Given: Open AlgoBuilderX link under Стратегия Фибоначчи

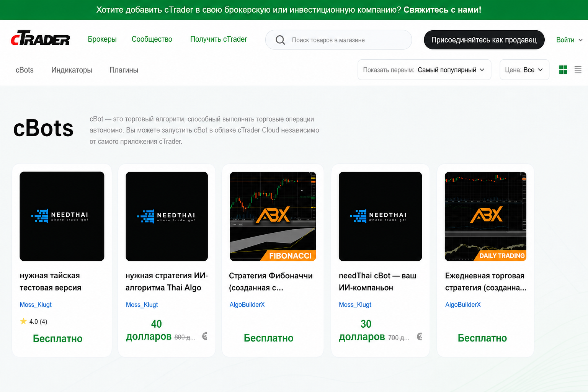Looking at the screenshot, I should coord(247,305).
